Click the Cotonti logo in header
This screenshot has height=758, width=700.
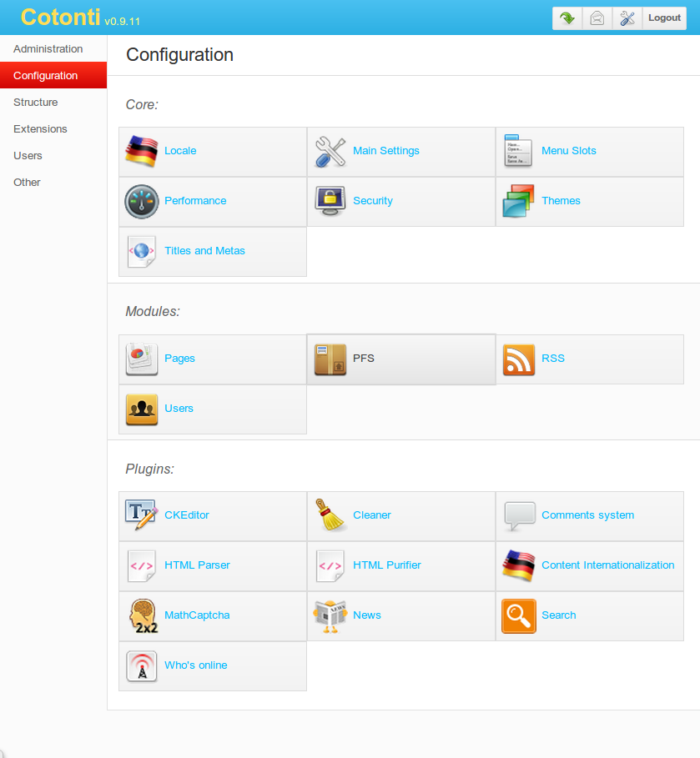tap(60, 18)
